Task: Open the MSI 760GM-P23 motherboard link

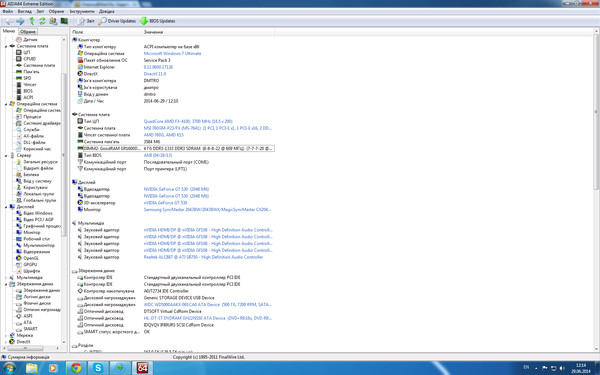Action: click(x=207, y=128)
